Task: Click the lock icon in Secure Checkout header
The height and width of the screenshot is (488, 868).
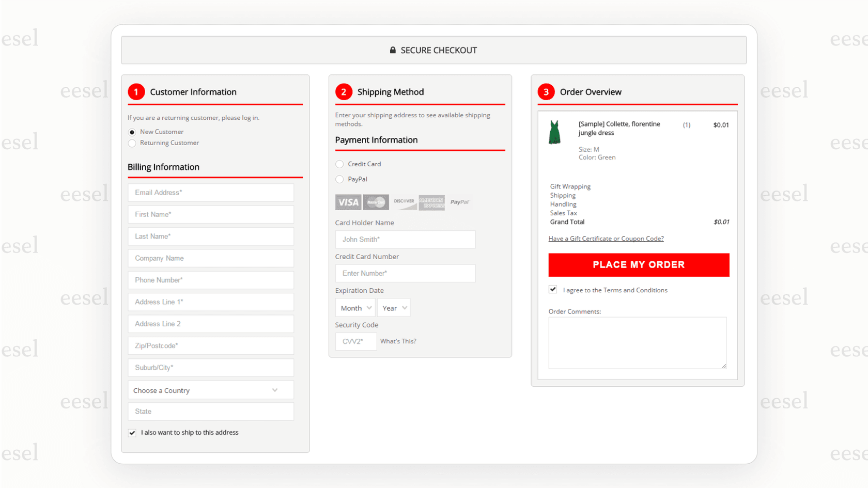Action: (x=392, y=50)
